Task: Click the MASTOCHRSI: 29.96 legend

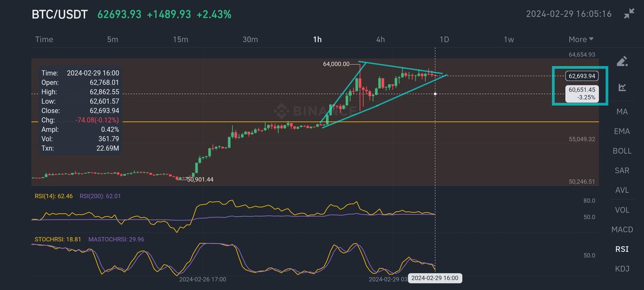Action: 117,238
